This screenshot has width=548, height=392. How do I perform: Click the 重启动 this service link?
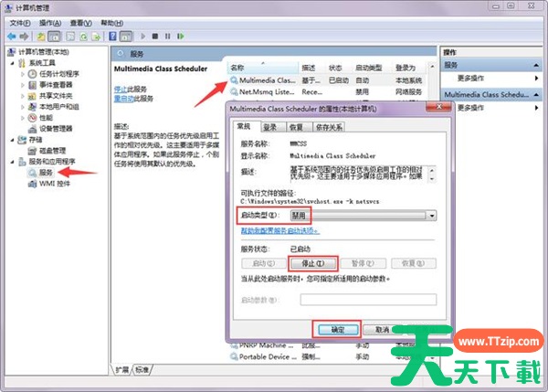123,99
